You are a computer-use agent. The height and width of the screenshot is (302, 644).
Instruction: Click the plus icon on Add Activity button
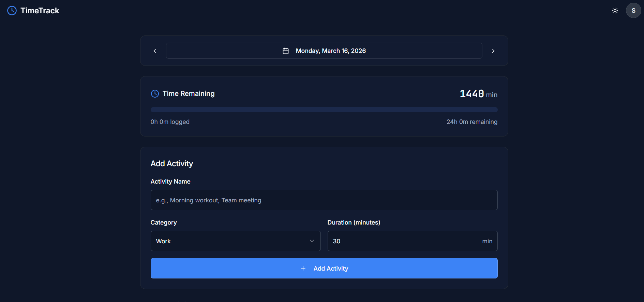point(303,269)
